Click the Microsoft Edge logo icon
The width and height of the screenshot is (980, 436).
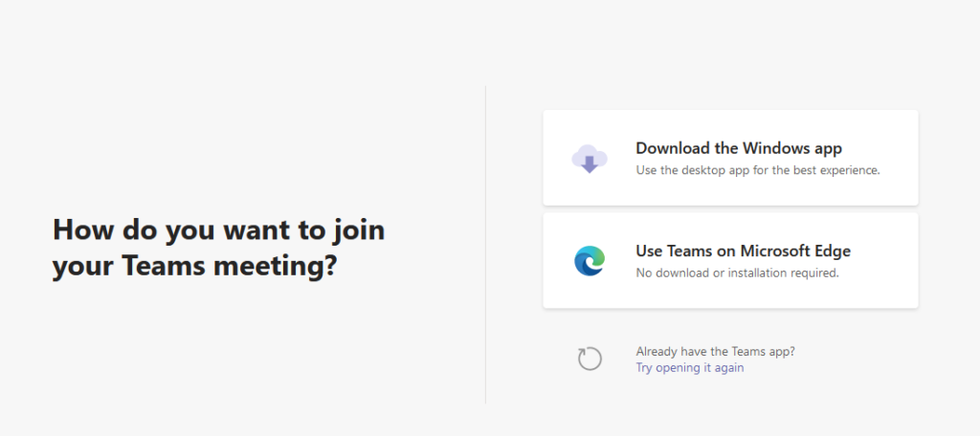[590, 260]
